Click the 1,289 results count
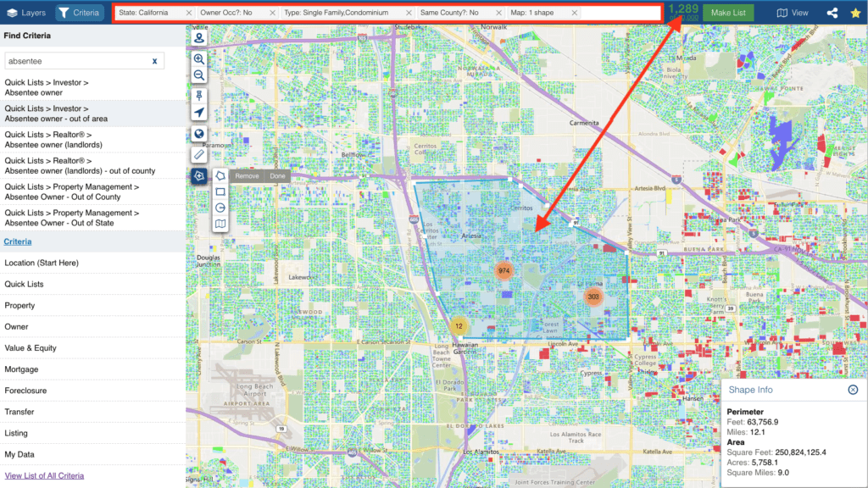The width and height of the screenshot is (868, 488). (x=683, y=8)
